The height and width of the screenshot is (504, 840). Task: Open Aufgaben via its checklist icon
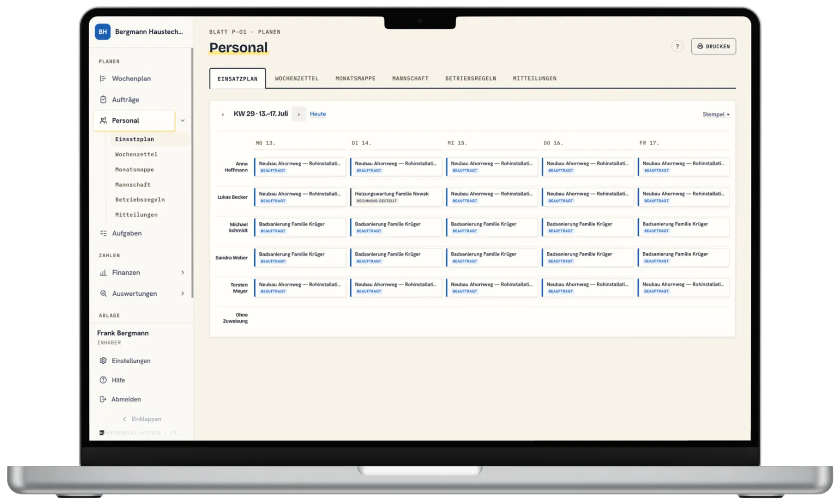(103, 233)
